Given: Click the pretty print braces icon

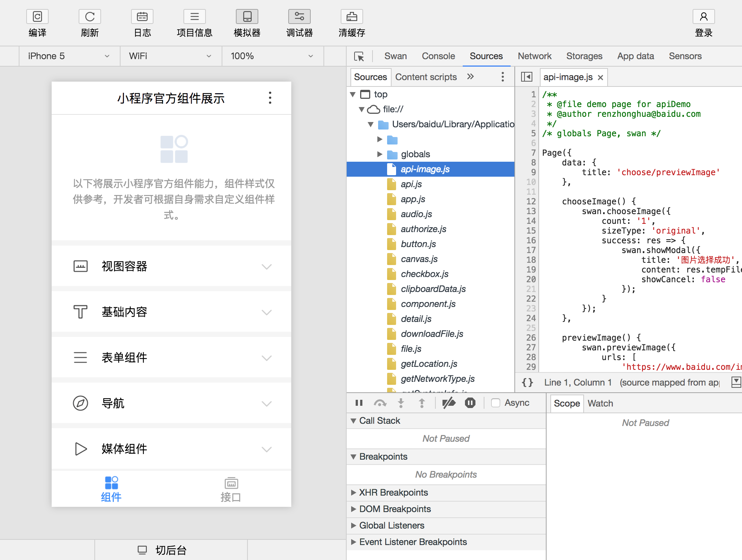Looking at the screenshot, I should point(527,382).
